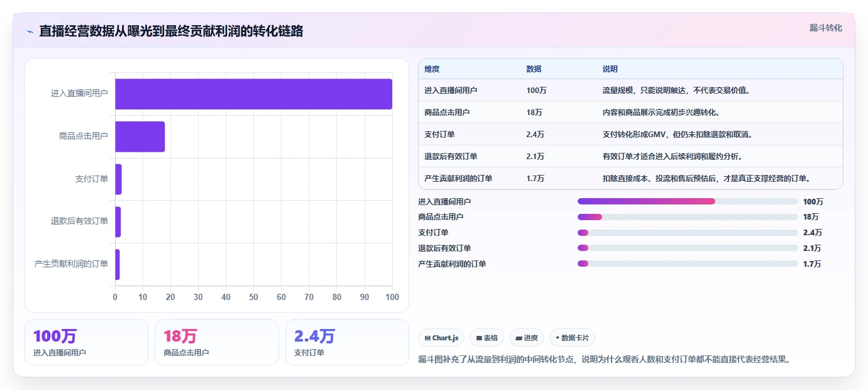This screenshot has height=390, width=868.
Task: Select table cell 退款后有效订单
Action: pyautogui.click(x=451, y=157)
